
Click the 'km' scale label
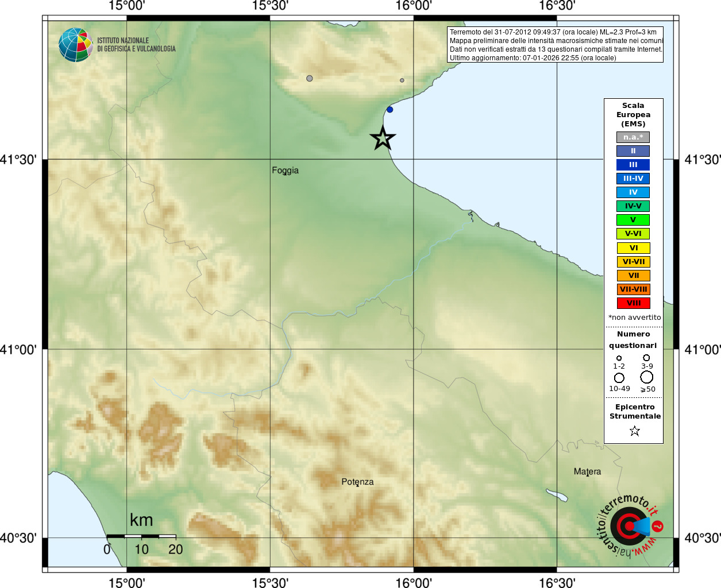point(141,520)
